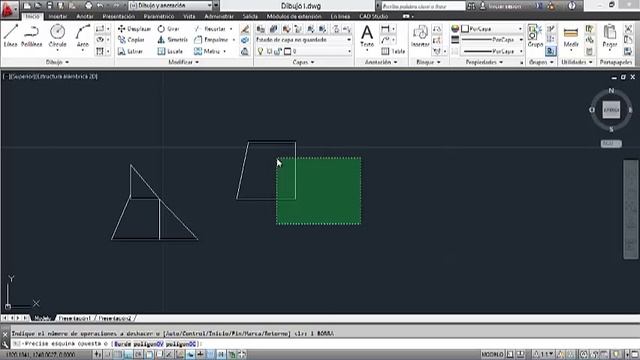Click the Matriz (array) command
640x360 pixels.
[207, 51]
